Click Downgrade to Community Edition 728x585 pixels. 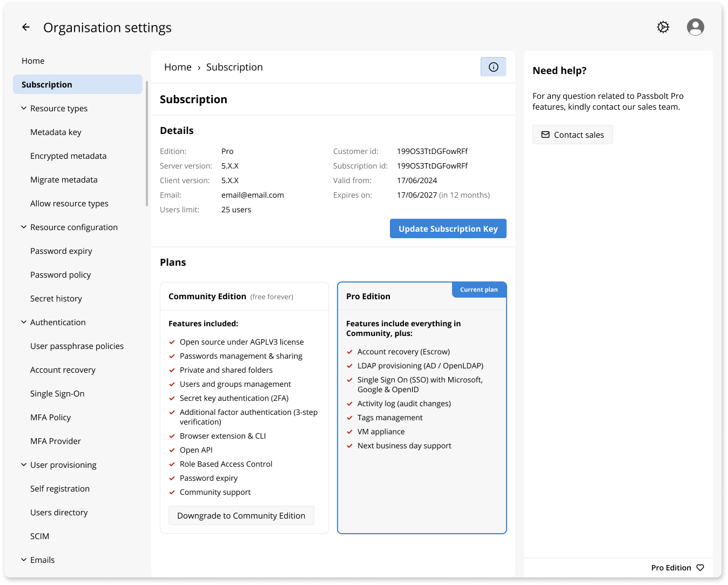(241, 515)
